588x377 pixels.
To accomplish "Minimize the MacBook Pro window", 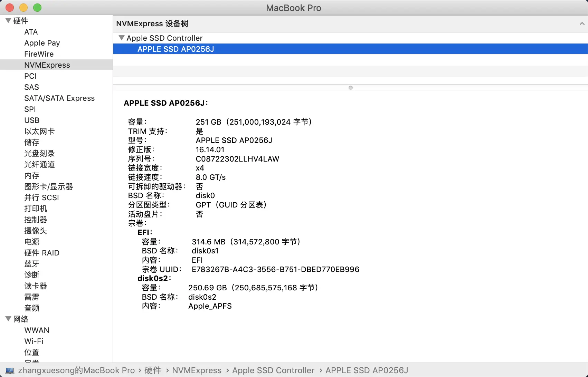I will point(23,8).
